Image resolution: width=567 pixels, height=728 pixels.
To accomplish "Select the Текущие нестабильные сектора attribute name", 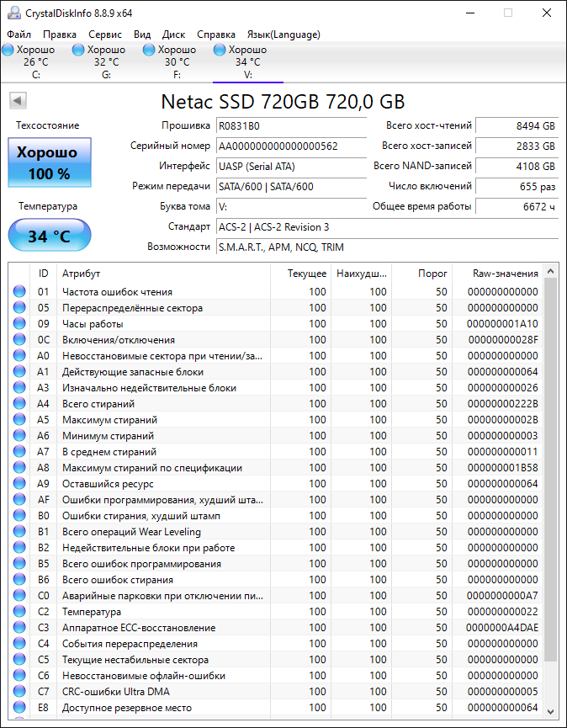I will click(135, 660).
